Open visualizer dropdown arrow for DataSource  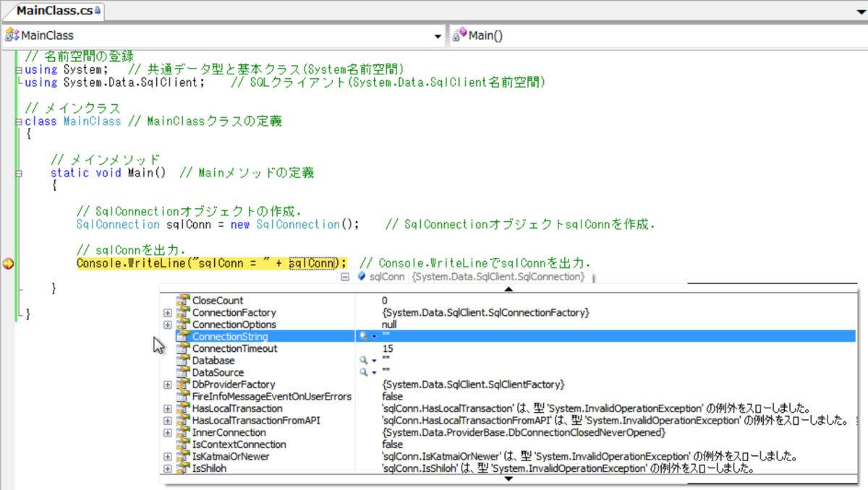[x=375, y=373]
